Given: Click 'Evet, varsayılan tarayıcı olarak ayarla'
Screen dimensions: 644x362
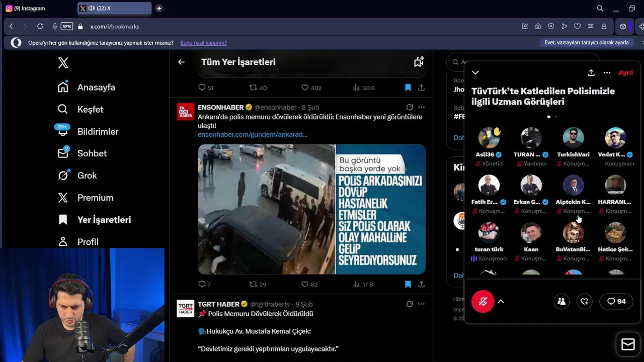Looking at the screenshot, I should pos(587,43).
